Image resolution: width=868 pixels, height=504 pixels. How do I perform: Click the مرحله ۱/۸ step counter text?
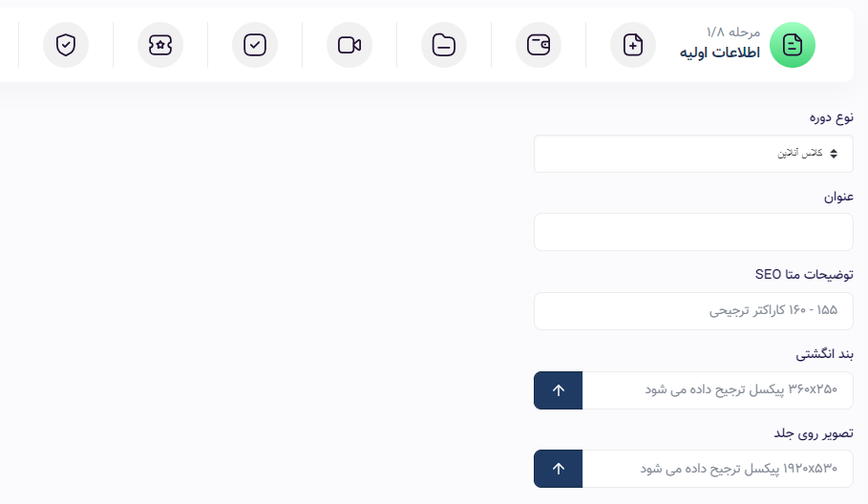coord(733,32)
